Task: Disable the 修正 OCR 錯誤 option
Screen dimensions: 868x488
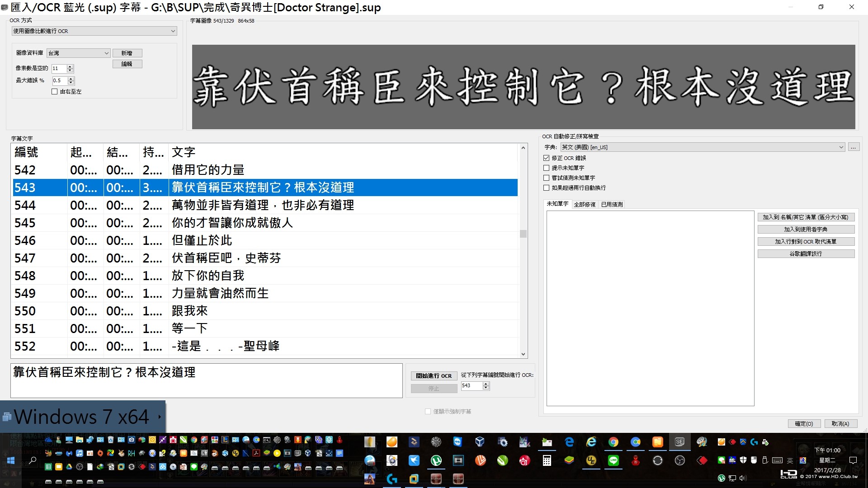Action: (x=546, y=158)
